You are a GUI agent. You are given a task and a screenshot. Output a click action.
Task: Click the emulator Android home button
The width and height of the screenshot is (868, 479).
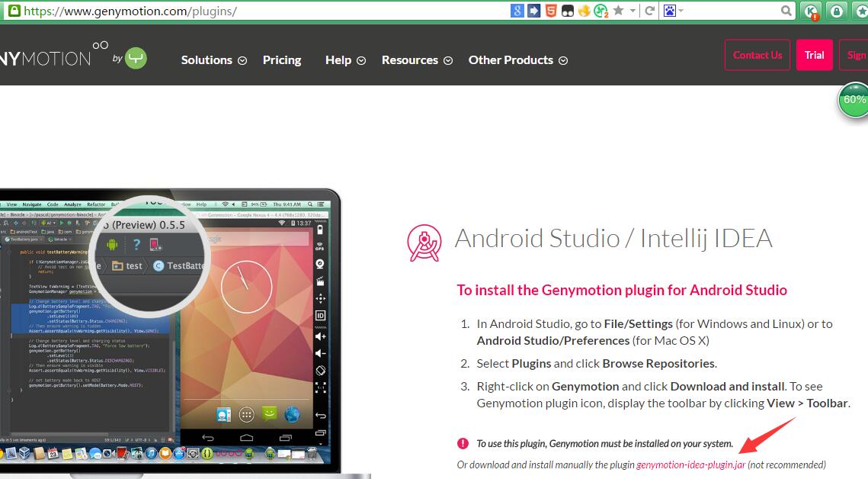(x=246, y=438)
